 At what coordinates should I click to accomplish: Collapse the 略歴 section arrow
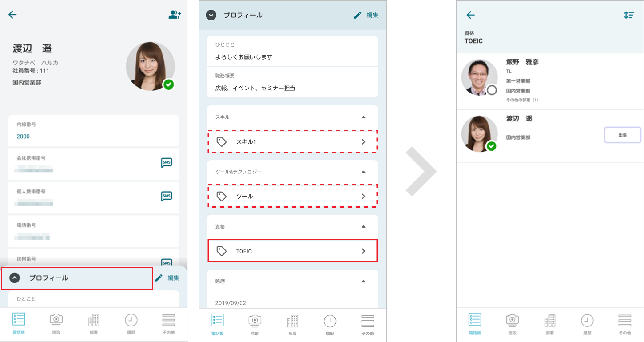[x=363, y=282]
